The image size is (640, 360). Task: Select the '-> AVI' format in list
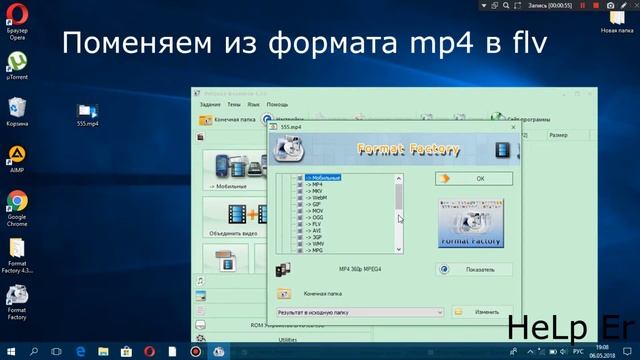313,231
